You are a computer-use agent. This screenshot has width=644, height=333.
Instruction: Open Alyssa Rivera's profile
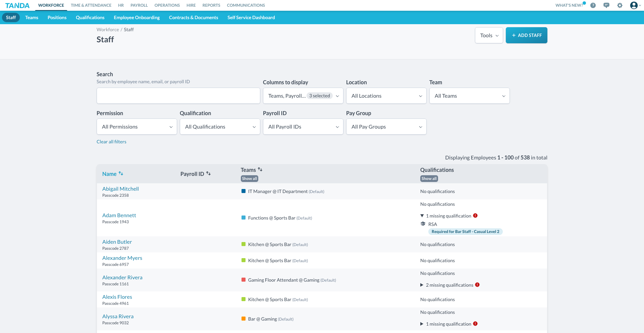click(118, 316)
